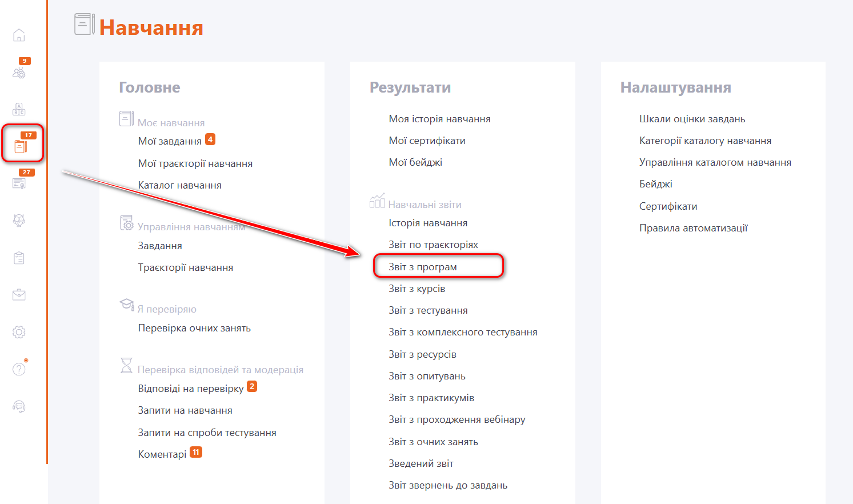Open the clipboard checklist sidebar icon

(19, 258)
